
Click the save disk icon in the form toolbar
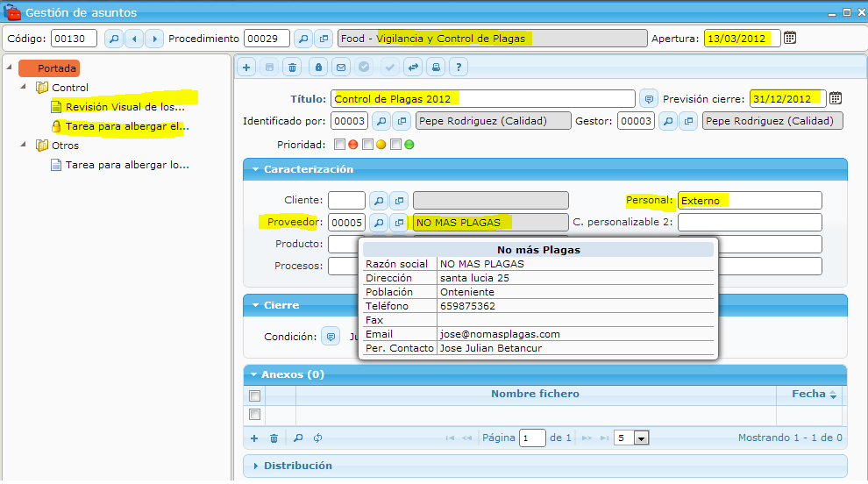(269, 67)
